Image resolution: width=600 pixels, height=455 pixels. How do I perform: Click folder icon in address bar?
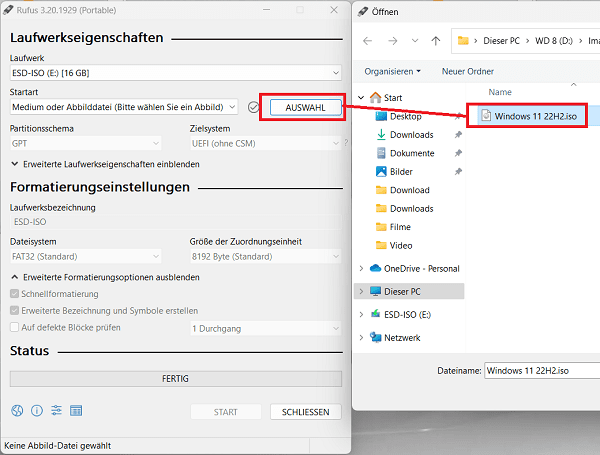[463, 40]
